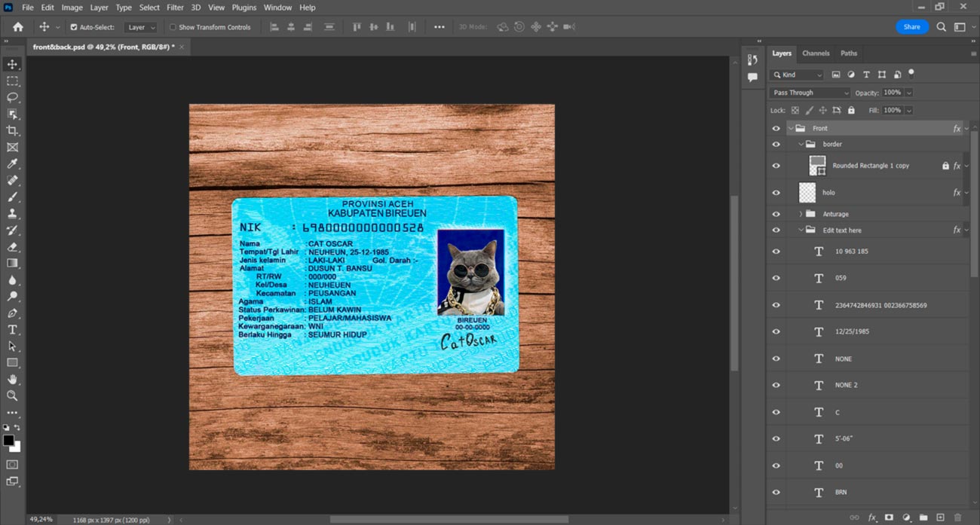
Task: Open the File menu
Action: [28, 8]
